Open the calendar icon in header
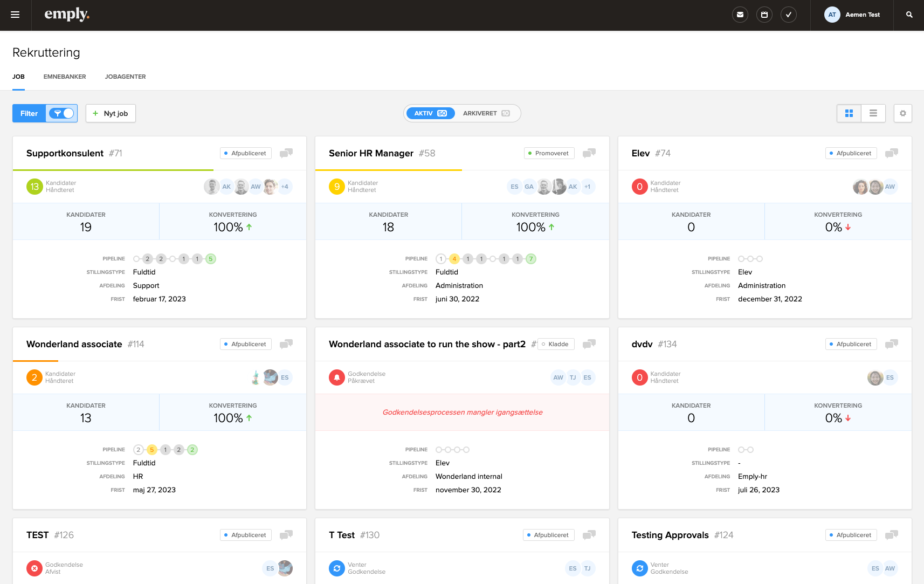Viewport: 924px width, 584px height. [x=764, y=15]
